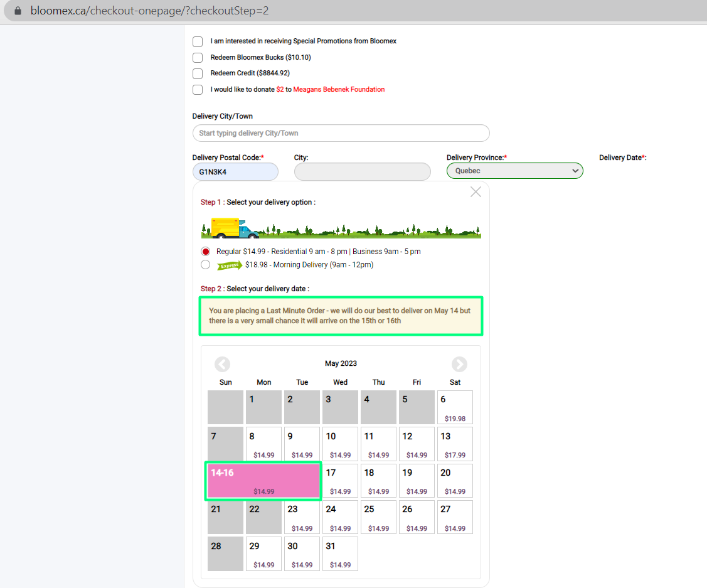707x588 pixels.
Task: Select May 30 delivery date
Action: 302,553
